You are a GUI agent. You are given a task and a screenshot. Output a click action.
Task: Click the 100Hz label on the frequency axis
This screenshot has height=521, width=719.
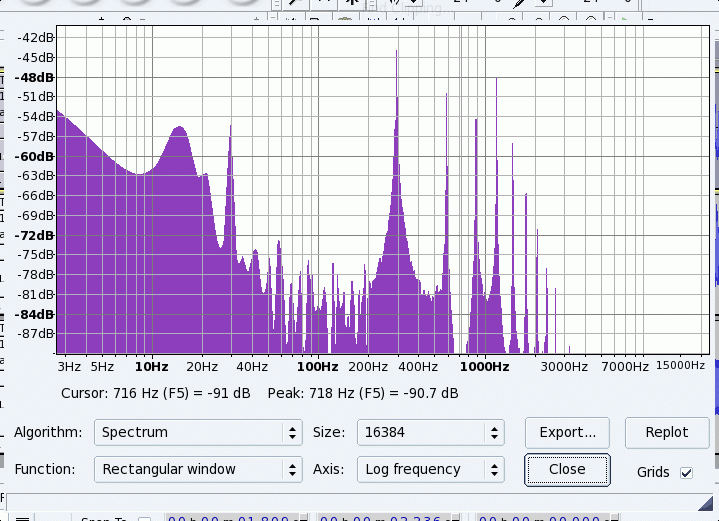point(316,367)
